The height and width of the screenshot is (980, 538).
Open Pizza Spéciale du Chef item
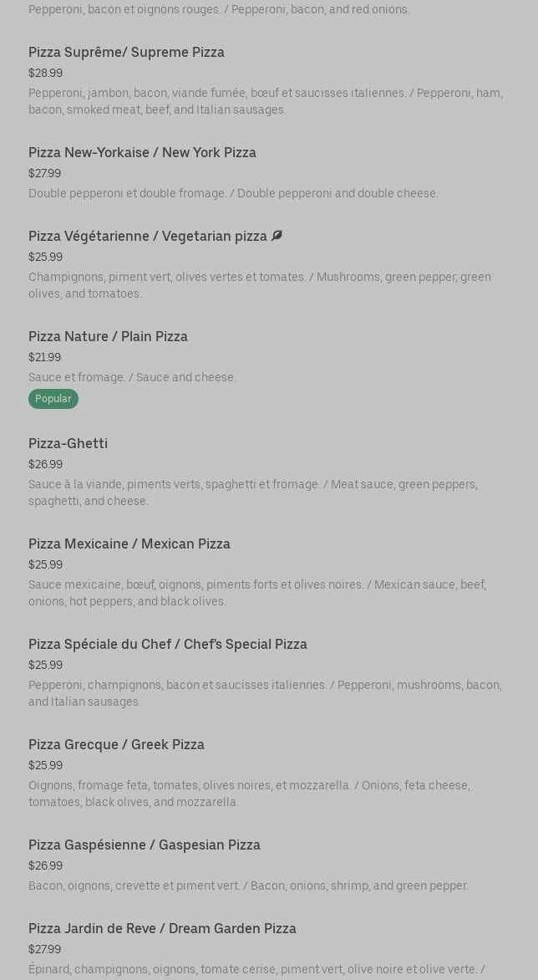[168, 644]
